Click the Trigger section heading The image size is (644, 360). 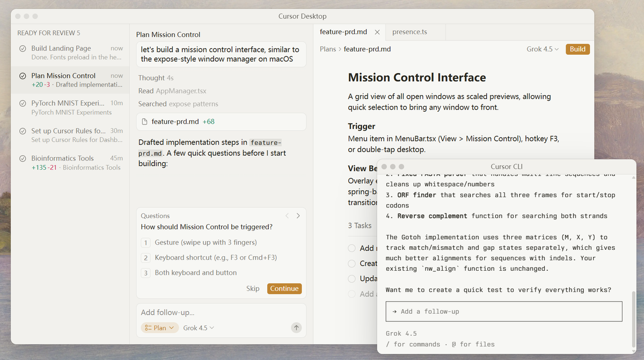coord(362,126)
